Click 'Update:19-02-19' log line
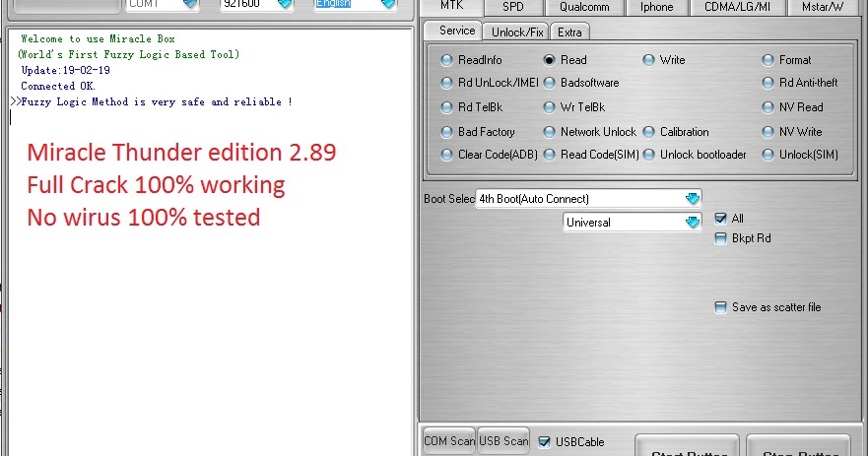This screenshot has width=868, height=456. click(65, 70)
